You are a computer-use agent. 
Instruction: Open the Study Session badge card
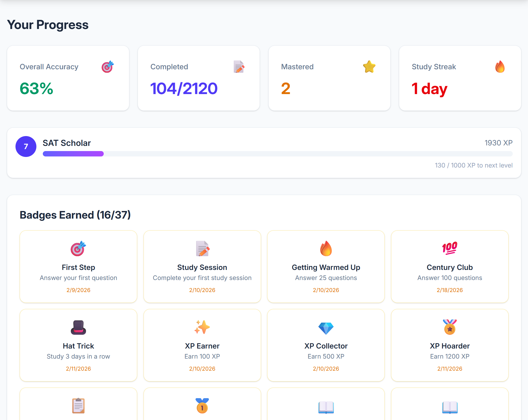(202, 266)
